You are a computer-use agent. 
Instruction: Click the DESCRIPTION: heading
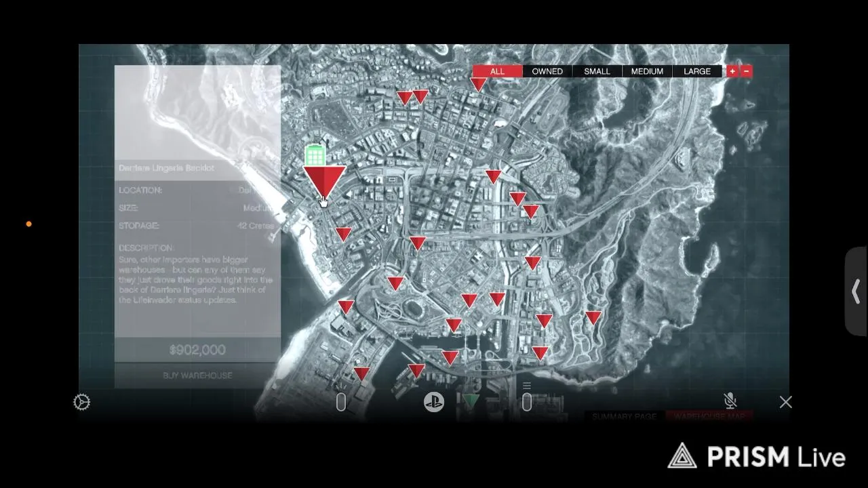[146, 248]
